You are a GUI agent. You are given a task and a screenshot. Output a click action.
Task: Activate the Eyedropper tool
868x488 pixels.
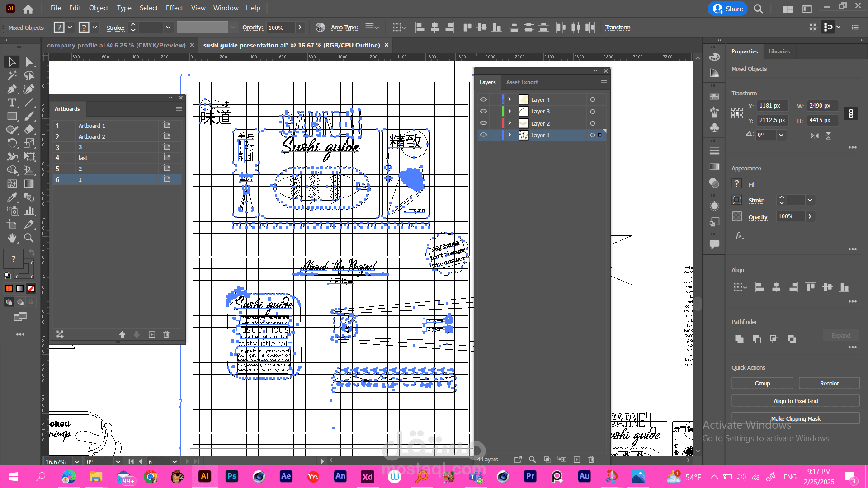pyautogui.click(x=12, y=197)
